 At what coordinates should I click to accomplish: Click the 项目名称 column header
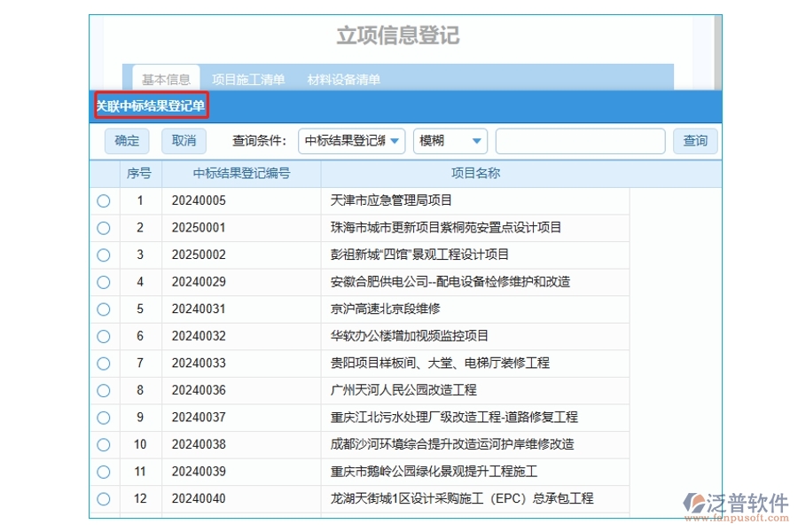(475, 174)
